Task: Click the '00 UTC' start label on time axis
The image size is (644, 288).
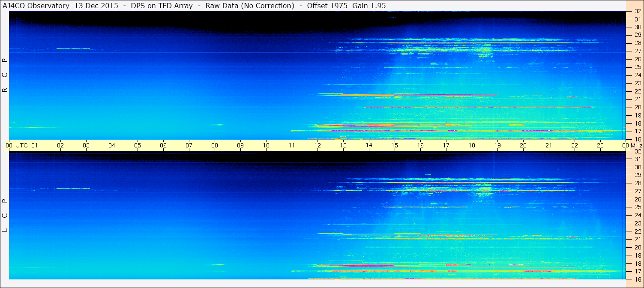Action: (x=16, y=145)
